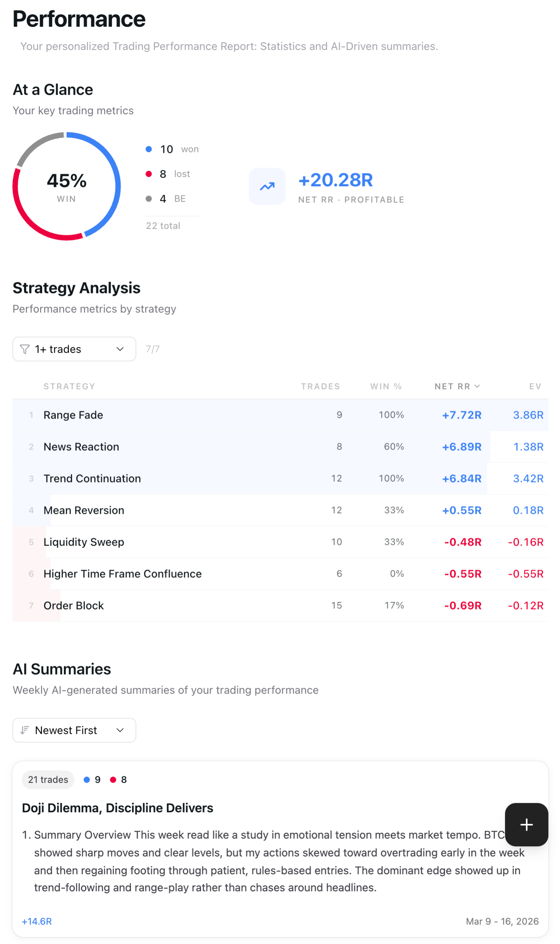Select the Range Fade strategy row

click(x=194, y=415)
